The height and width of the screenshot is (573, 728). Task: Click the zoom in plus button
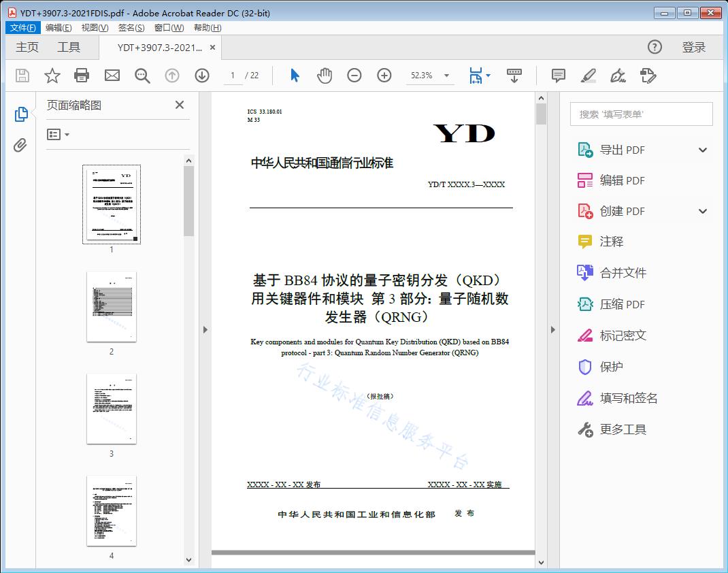click(x=384, y=76)
